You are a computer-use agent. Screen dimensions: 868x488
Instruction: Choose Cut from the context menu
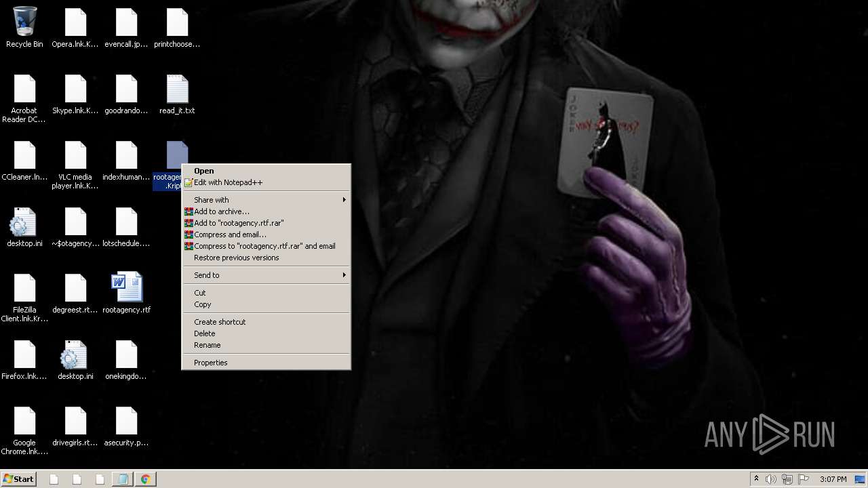tap(266, 293)
